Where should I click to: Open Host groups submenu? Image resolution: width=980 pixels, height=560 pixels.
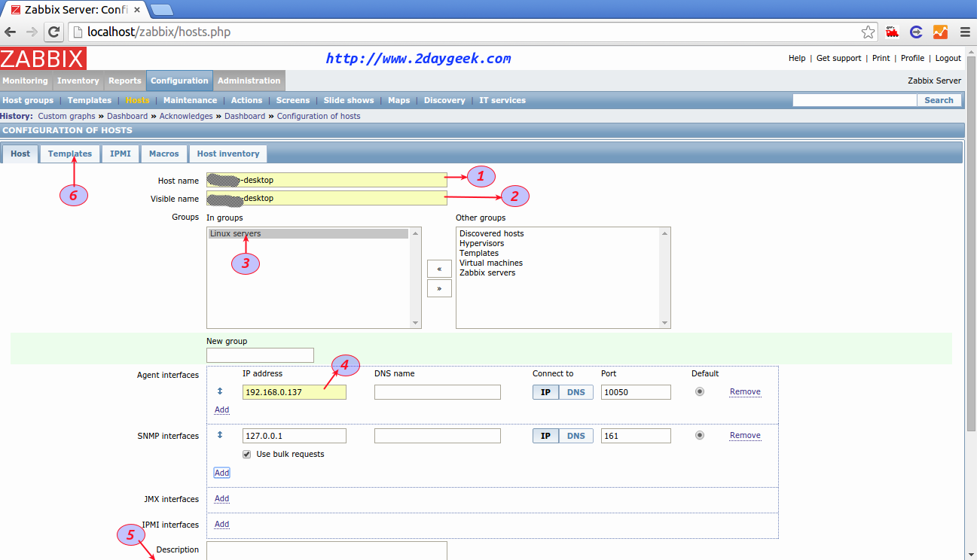point(29,100)
